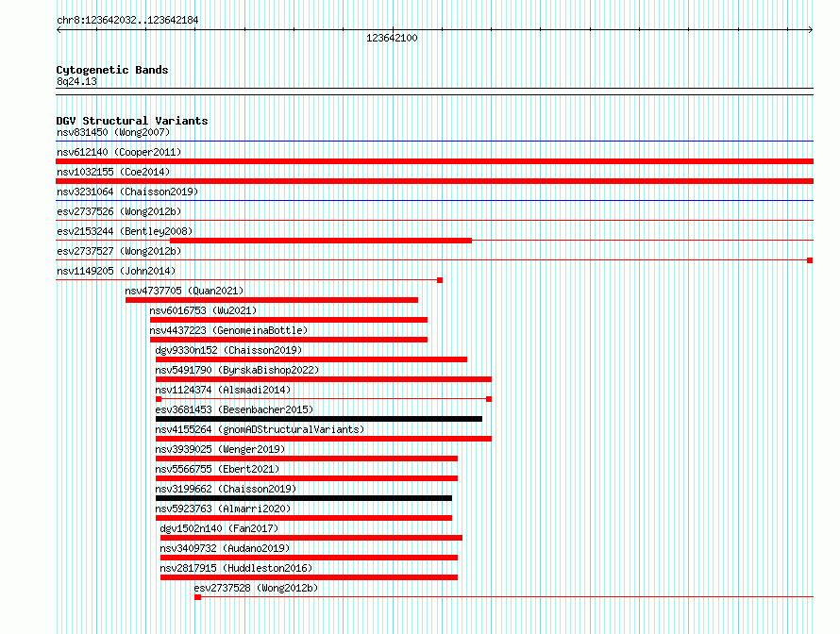
Task: Select the nsv3409732 (Audano2019) red bar
Action: pos(310,558)
